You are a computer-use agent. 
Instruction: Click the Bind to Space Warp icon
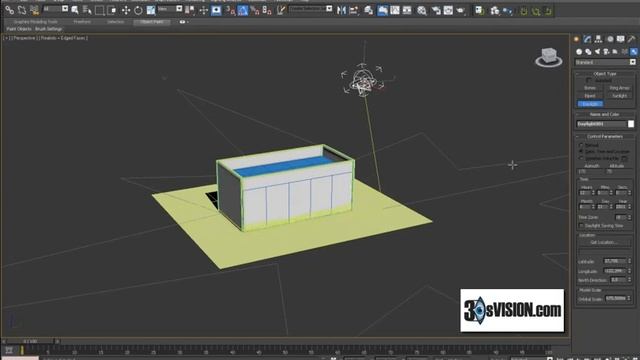(34, 10)
